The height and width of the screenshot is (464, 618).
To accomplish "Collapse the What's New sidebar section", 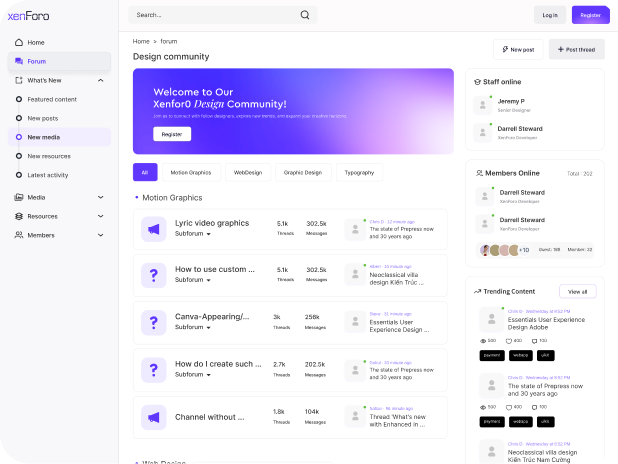I will (x=100, y=80).
